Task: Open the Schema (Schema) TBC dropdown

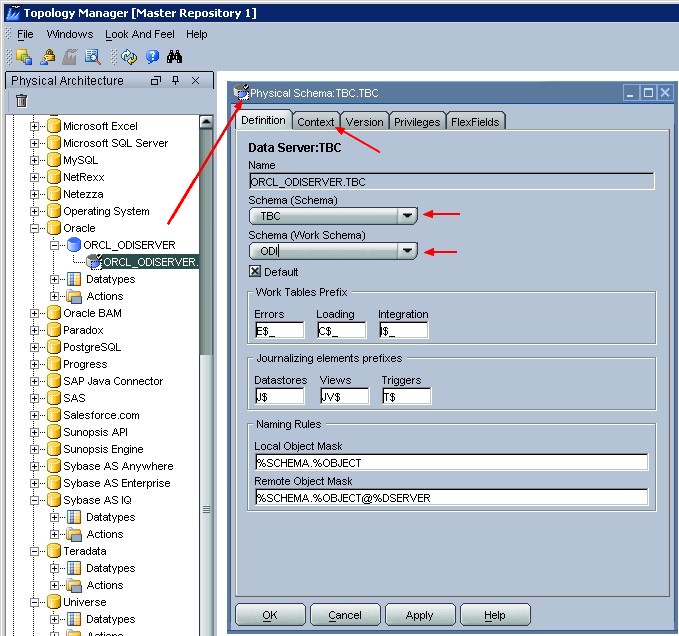Action: (x=407, y=215)
